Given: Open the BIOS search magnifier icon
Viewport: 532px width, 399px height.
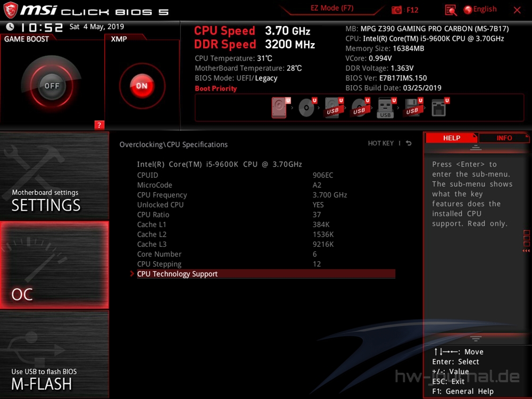Looking at the screenshot, I should point(451,10).
